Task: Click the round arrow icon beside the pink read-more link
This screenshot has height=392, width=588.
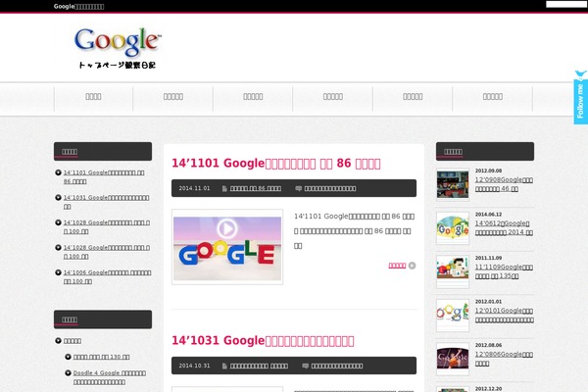Action: [412, 266]
